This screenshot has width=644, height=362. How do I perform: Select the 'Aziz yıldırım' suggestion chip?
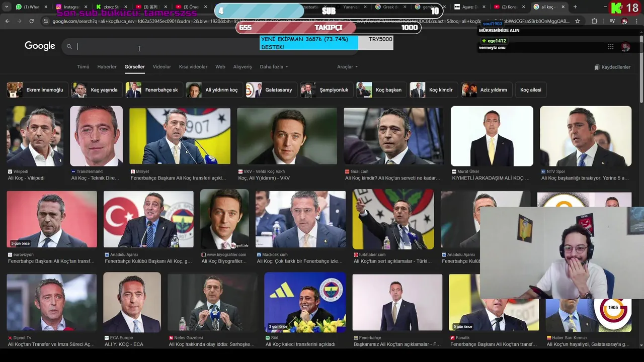click(x=486, y=90)
